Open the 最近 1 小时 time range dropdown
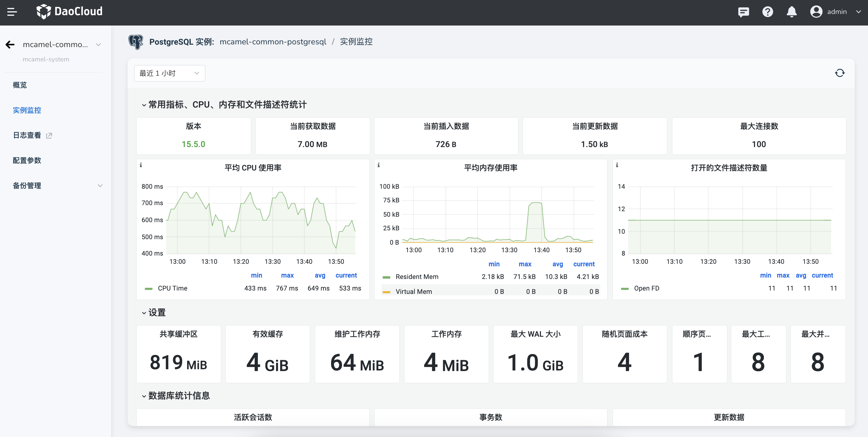Image resolution: width=868 pixels, height=437 pixels. [x=169, y=73]
